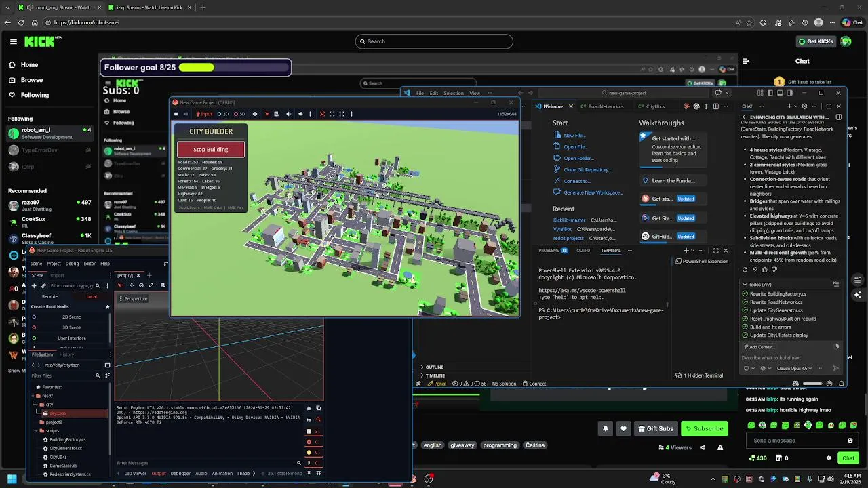Open Project menu in Redot Engine
The width and height of the screenshot is (868, 488).
pos(54,264)
